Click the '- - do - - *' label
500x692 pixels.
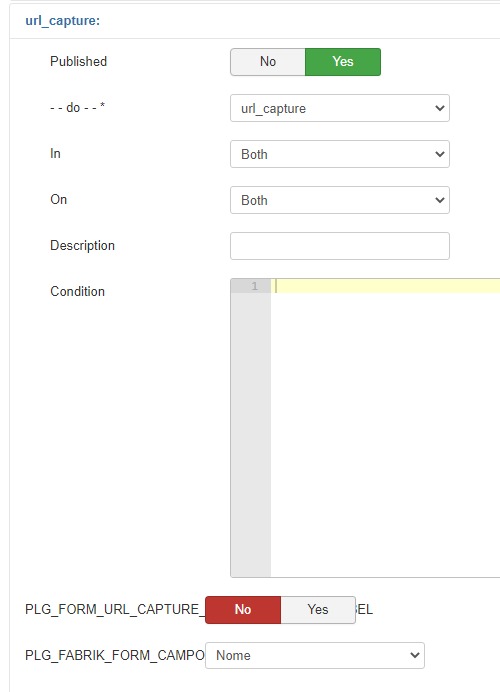point(78,107)
